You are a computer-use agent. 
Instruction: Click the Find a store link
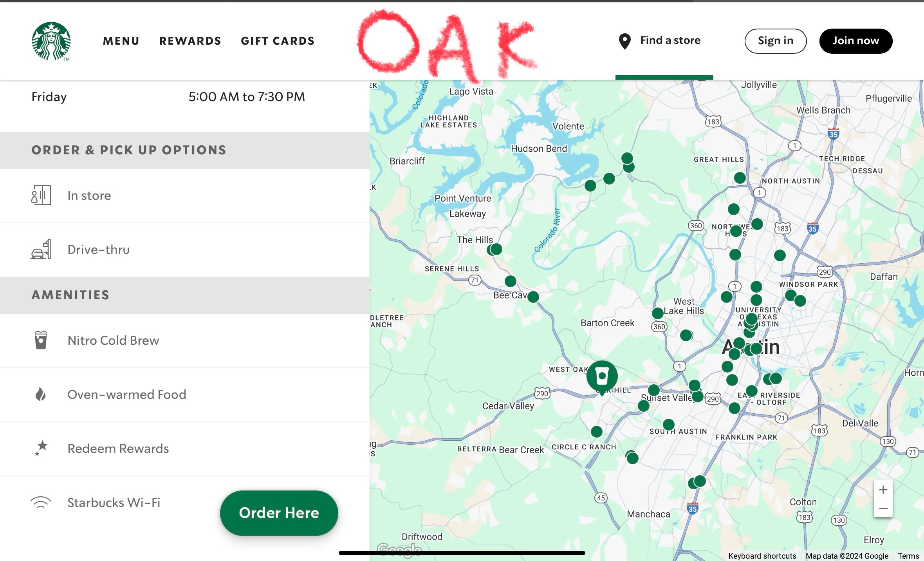coord(670,40)
